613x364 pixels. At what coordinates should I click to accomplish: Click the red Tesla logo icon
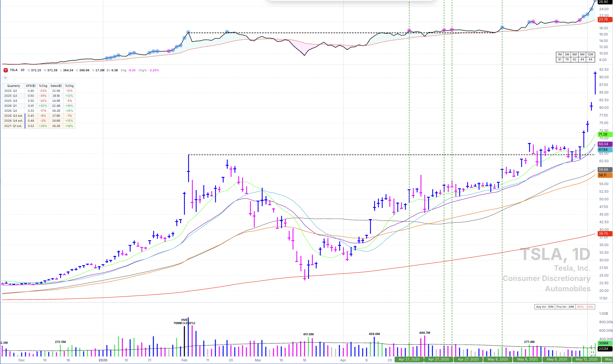[6, 70]
